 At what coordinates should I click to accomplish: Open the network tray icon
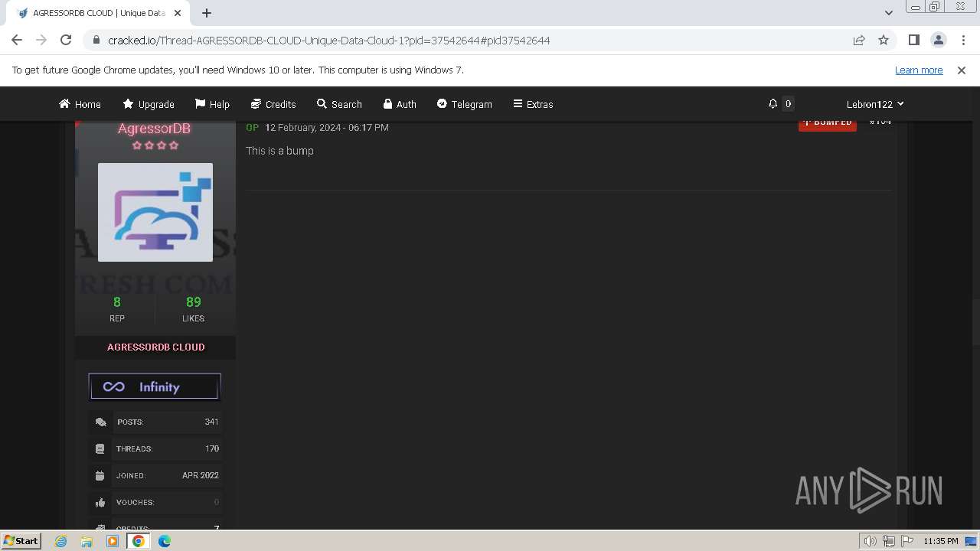point(889,541)
